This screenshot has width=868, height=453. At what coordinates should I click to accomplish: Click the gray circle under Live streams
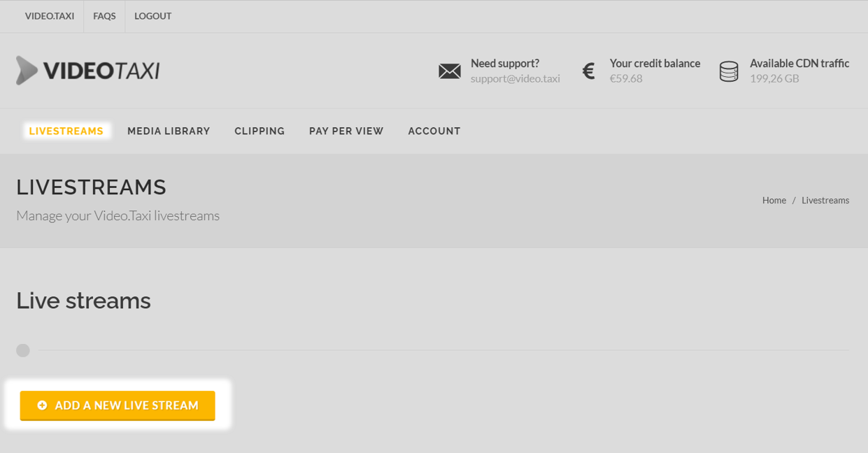tap(23, 350)
